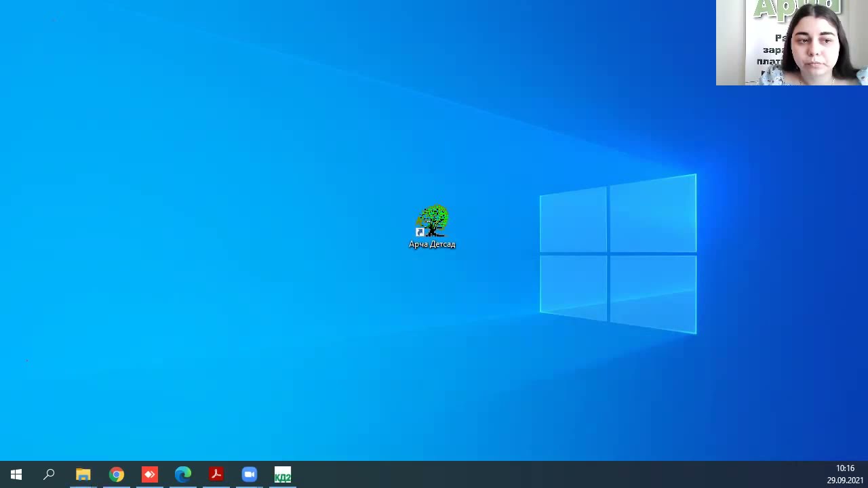Open the Арча Детсад desktop shortcut

(432, 228)
